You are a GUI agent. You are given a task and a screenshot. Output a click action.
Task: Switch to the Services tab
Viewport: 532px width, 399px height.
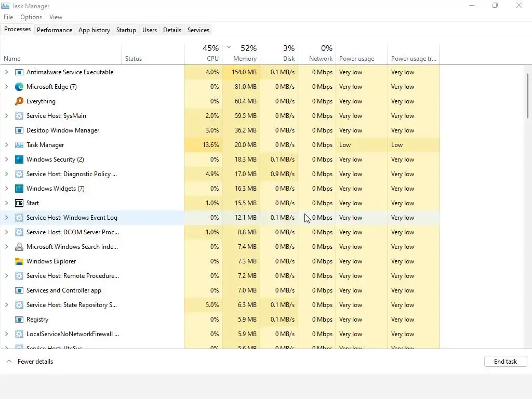198,30
